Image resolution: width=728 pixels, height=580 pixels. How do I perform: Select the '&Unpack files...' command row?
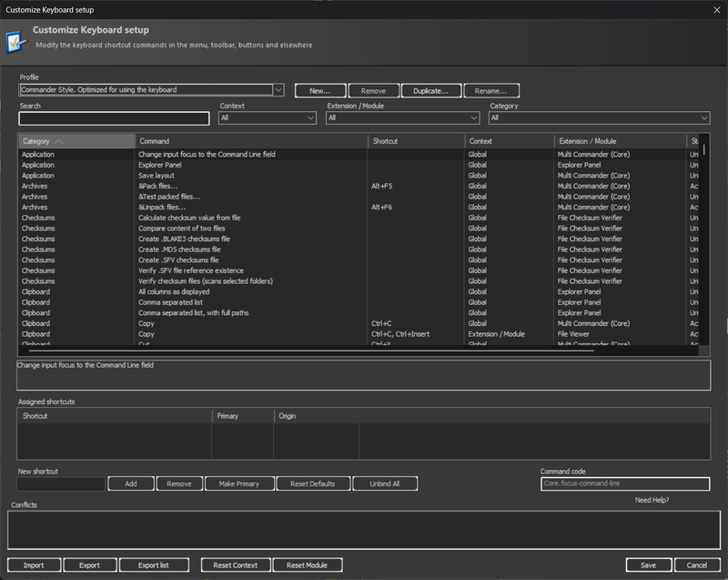coord(359,207)
